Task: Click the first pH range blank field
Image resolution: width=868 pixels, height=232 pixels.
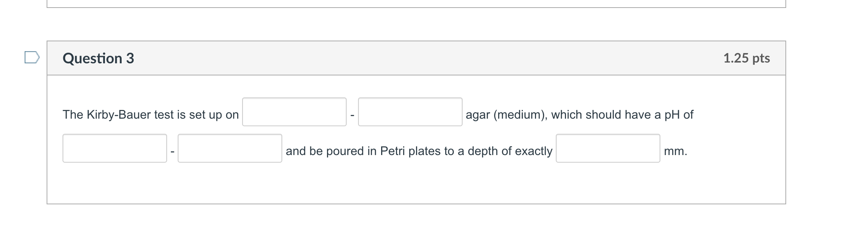Action: pyautogui.click(x=114, y=150)
